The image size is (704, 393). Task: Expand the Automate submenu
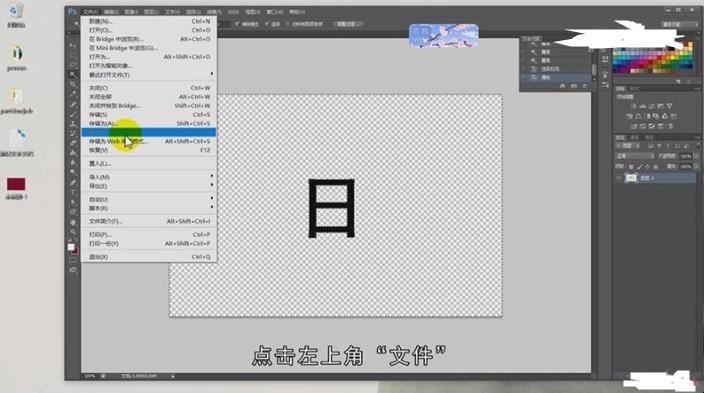(x=149, y=199)
